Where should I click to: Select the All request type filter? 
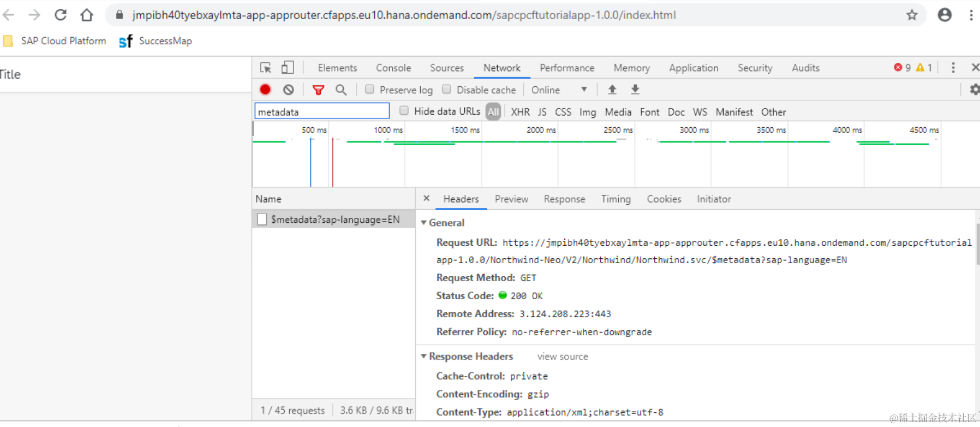(x=493, y=112)
